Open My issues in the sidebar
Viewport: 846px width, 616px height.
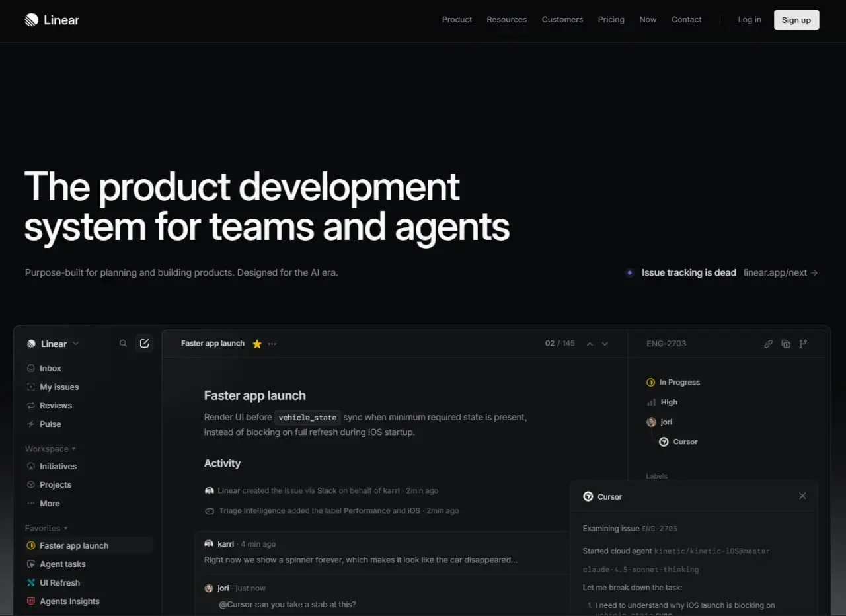(52, 387)
